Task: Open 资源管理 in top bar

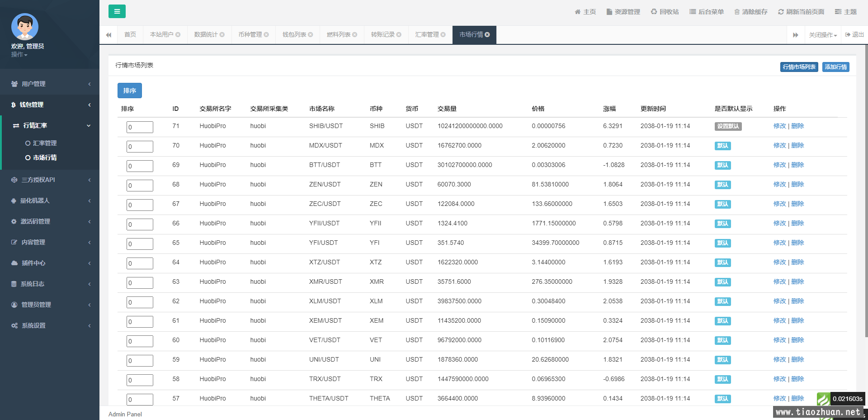Action: (623, 12)
